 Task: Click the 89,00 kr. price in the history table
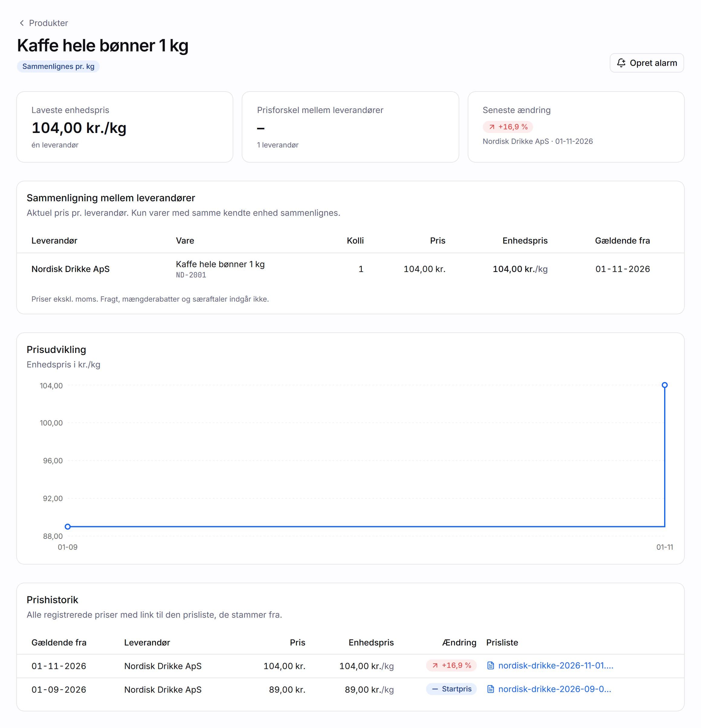[287, 690]
